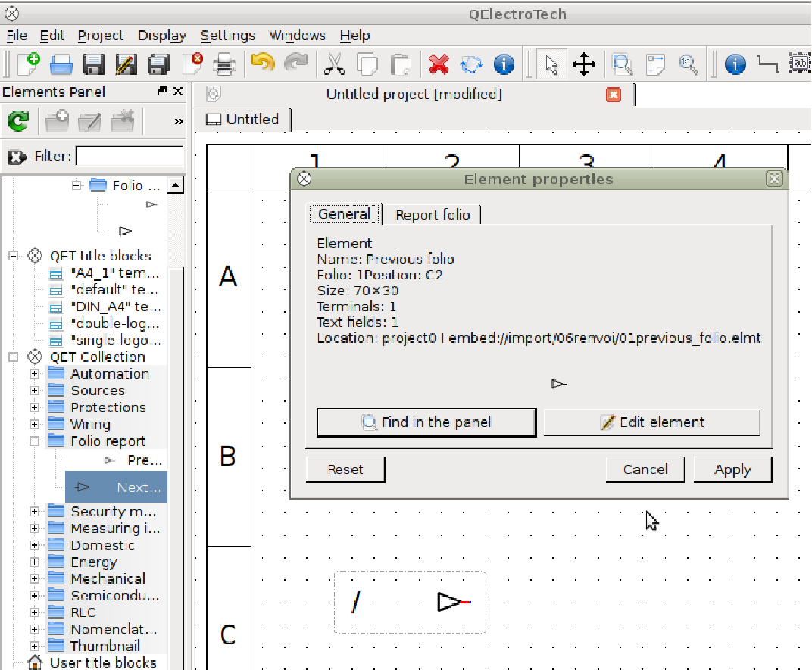Open the Edit menu
The height and width of the screenshot is (670, 812).
pyautogui.click(x=52, y=36)
